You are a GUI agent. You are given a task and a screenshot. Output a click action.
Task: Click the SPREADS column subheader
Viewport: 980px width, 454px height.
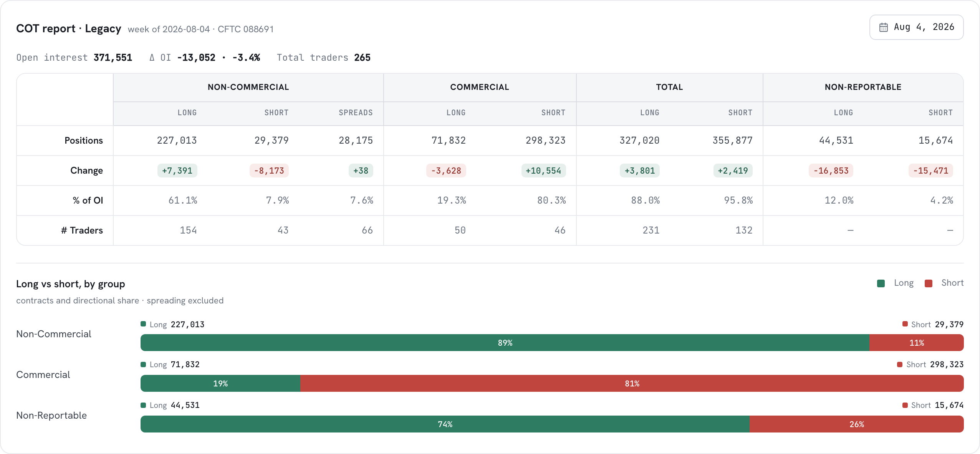pos(356,113)
